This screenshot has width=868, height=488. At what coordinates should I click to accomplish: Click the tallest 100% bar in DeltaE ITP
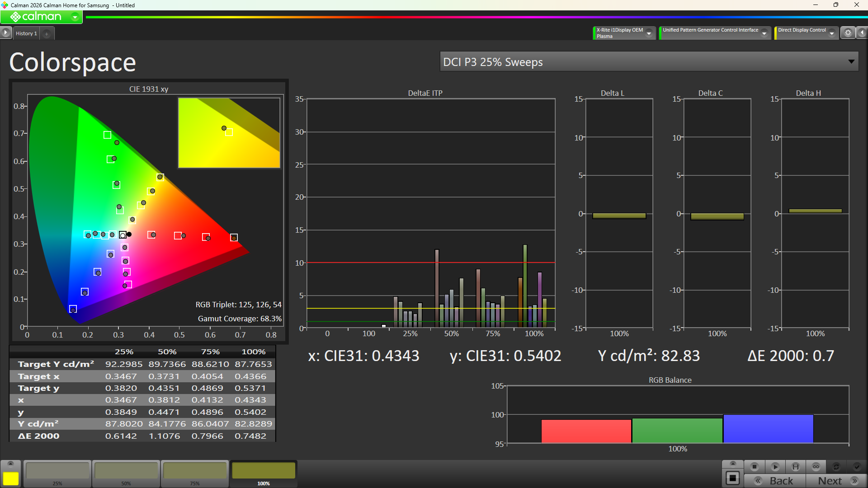click(x=525, y=286)
